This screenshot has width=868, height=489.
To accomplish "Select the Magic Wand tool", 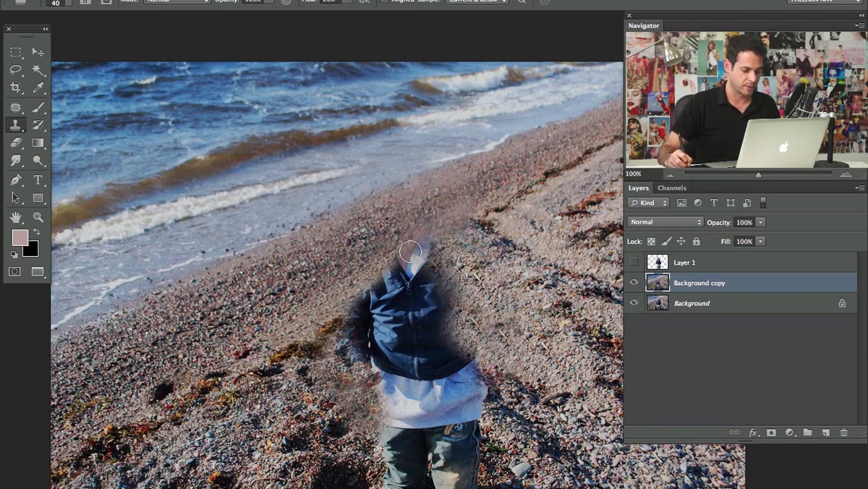I will pos(38,70).
